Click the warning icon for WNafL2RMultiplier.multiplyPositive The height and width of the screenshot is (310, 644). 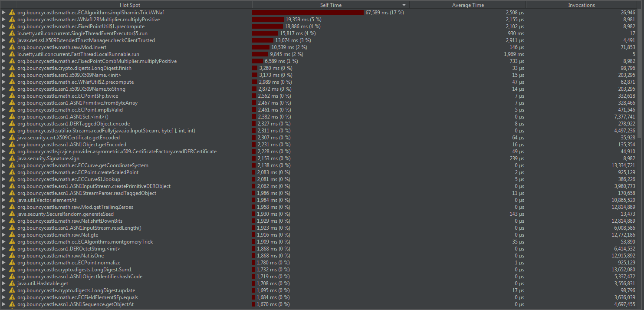tap(12, 19)
